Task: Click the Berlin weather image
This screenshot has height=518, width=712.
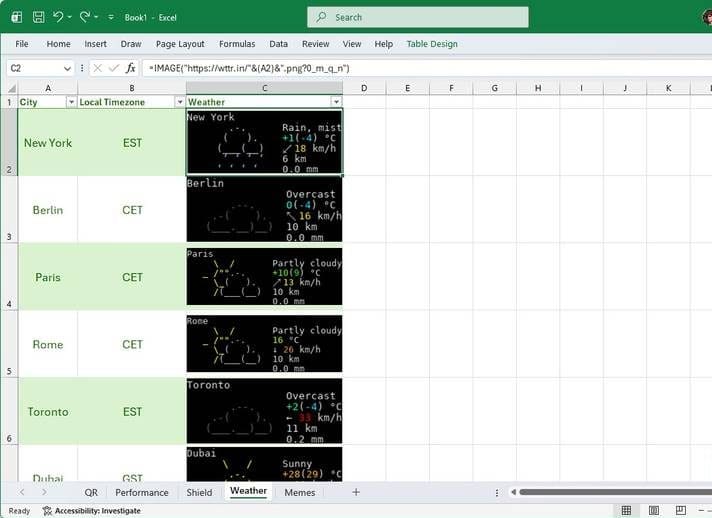Action: pos(264,209)
